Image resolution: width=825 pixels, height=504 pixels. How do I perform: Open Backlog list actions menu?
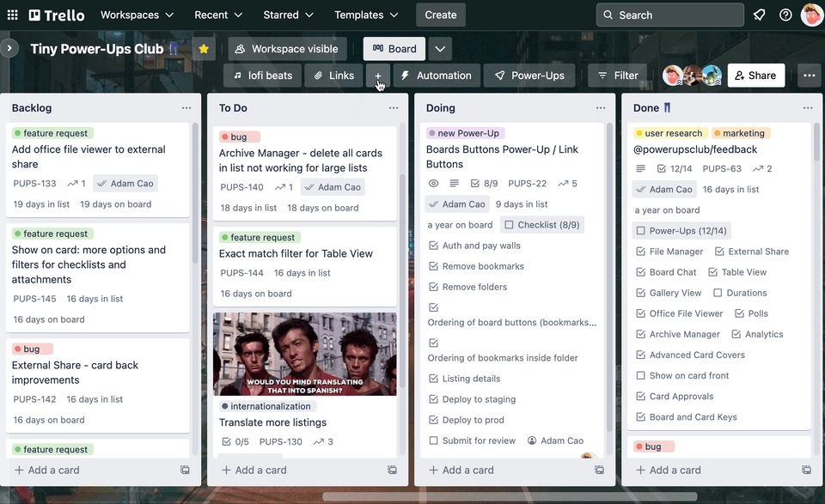(x=186, y=108)
